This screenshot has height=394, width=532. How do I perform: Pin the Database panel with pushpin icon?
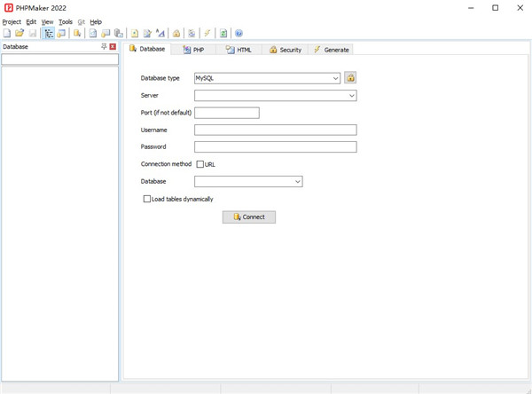104,46
